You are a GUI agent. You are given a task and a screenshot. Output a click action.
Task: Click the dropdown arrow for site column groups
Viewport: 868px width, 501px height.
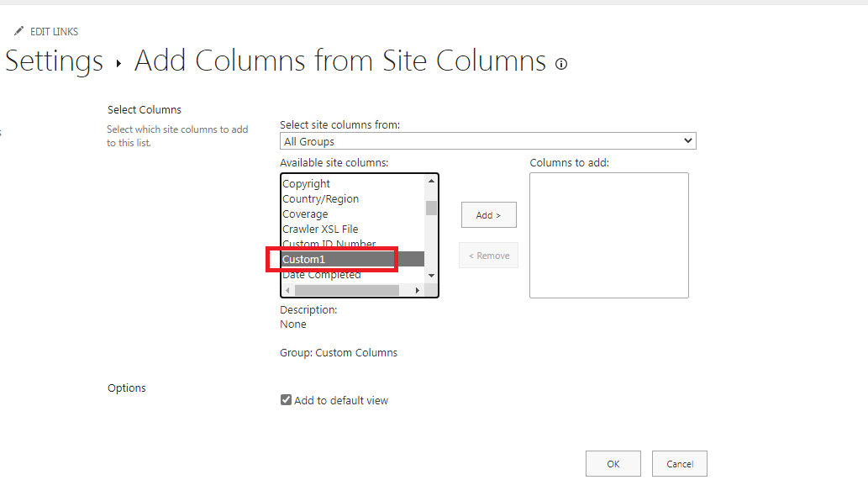point(687,140)
